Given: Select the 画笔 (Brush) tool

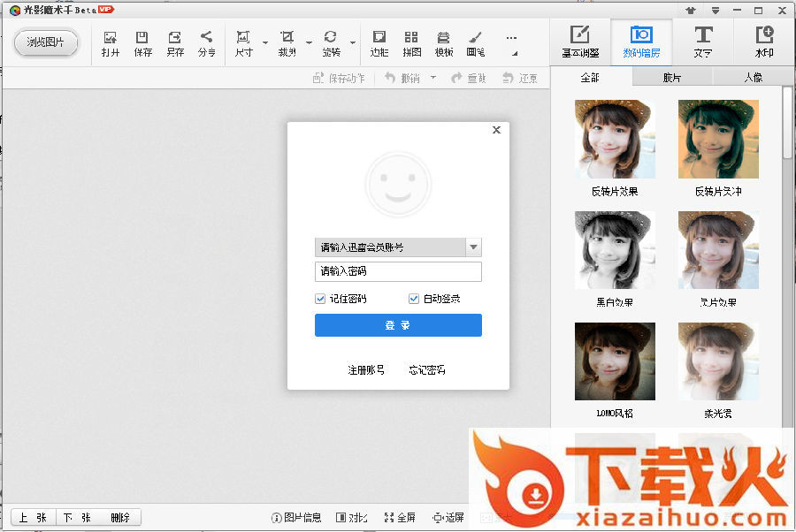Looking at the screenshot, I should point(475,43).
